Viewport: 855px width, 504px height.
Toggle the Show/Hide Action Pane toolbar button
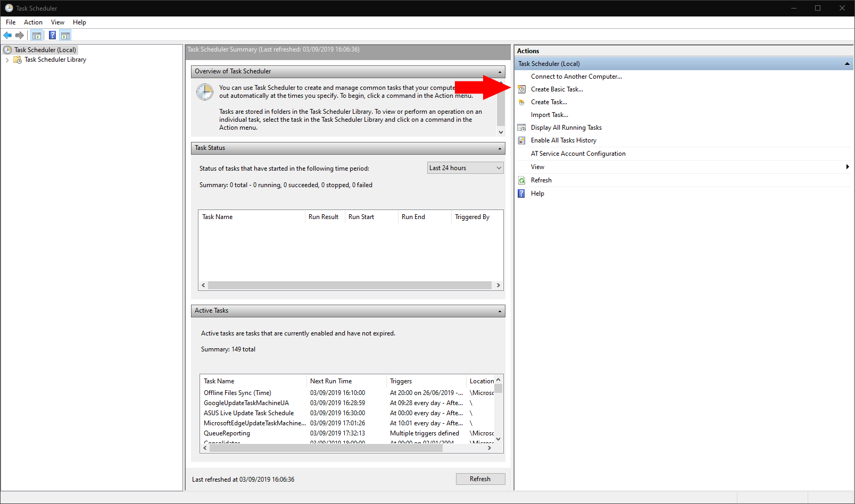click(65, 35)
